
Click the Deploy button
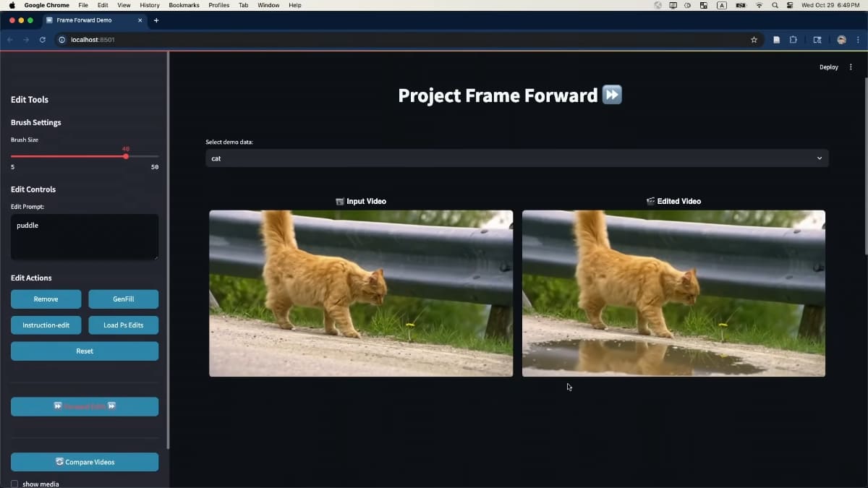pos(828,67)
